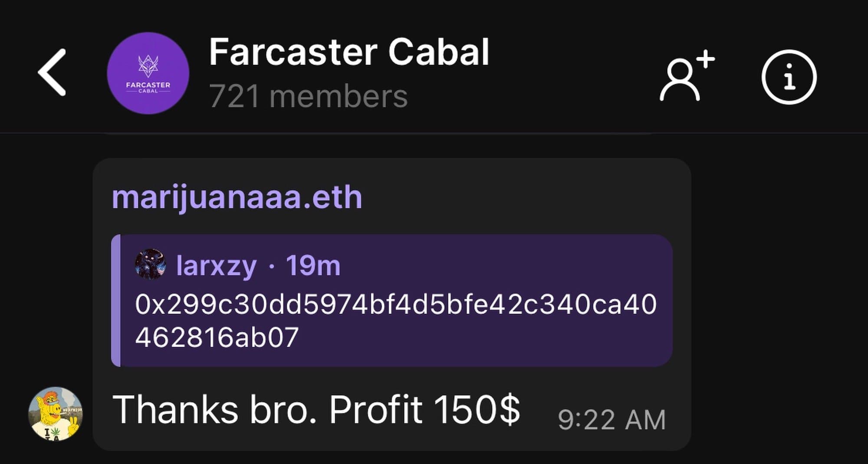The image size is (868, 464).
Task: Go back using the left arrow
Action: 52,72
